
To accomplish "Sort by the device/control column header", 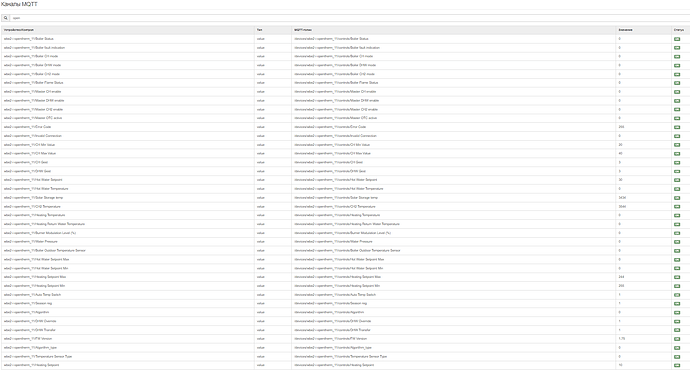I will pyautogui.click(x=19, y=30).
